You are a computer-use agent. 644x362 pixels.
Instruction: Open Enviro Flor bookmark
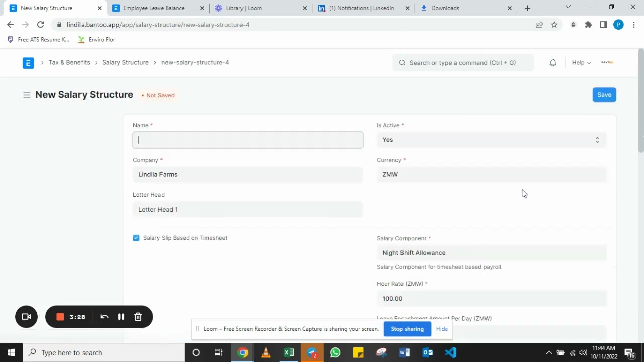coord(97,40)
